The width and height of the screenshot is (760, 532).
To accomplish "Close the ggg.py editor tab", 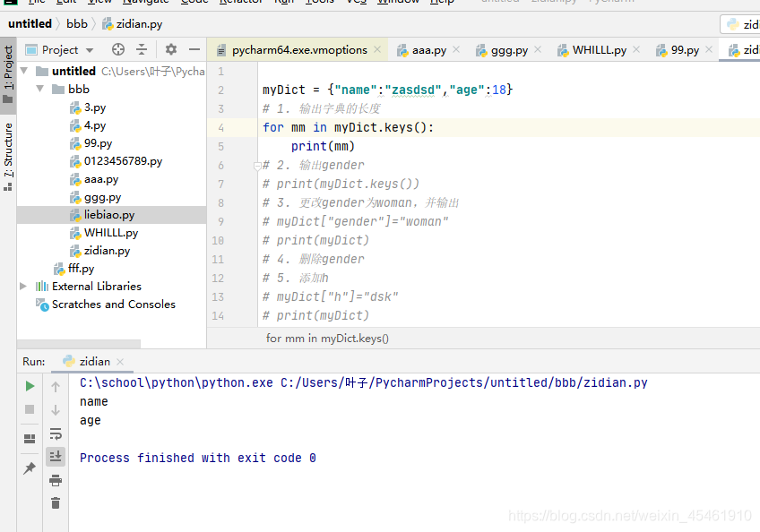I will point(538,49).
